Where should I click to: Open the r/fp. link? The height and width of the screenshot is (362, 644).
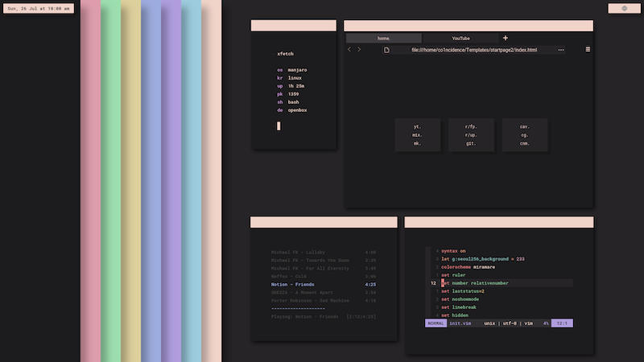(x=471, y=127)
